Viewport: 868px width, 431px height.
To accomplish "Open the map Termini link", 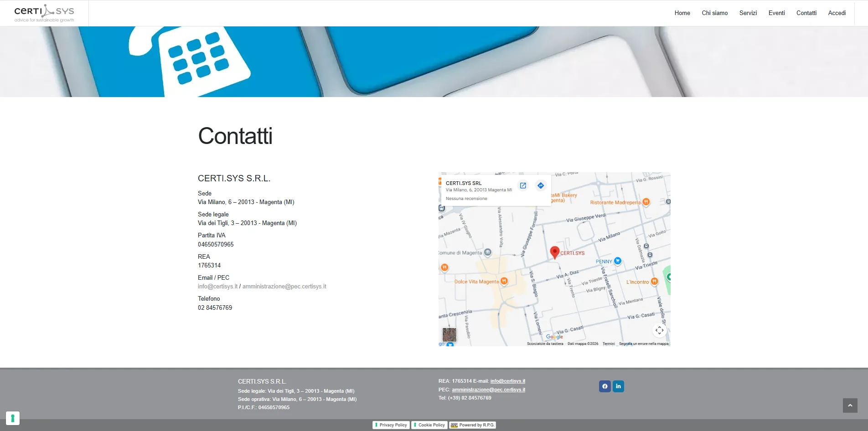I will point(608,344).
